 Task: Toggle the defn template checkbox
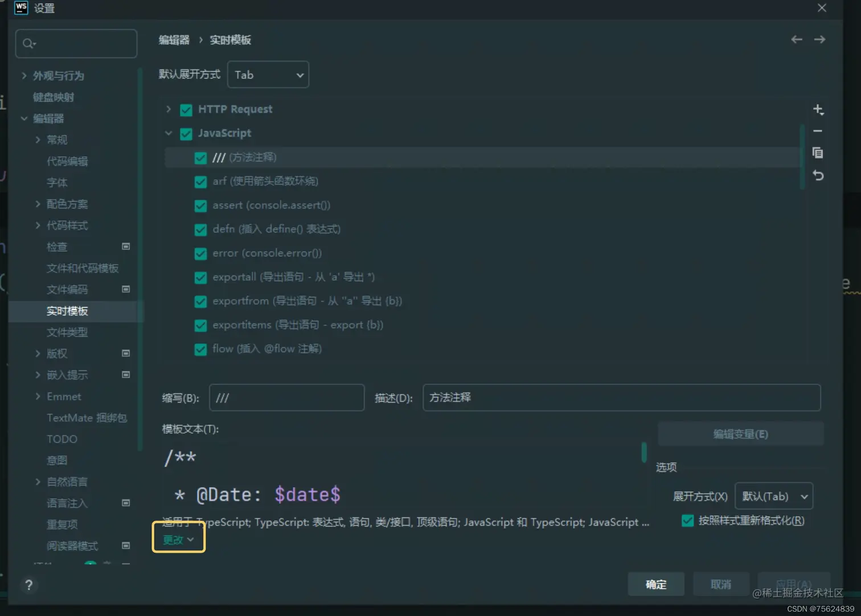[x=200, y=229]
